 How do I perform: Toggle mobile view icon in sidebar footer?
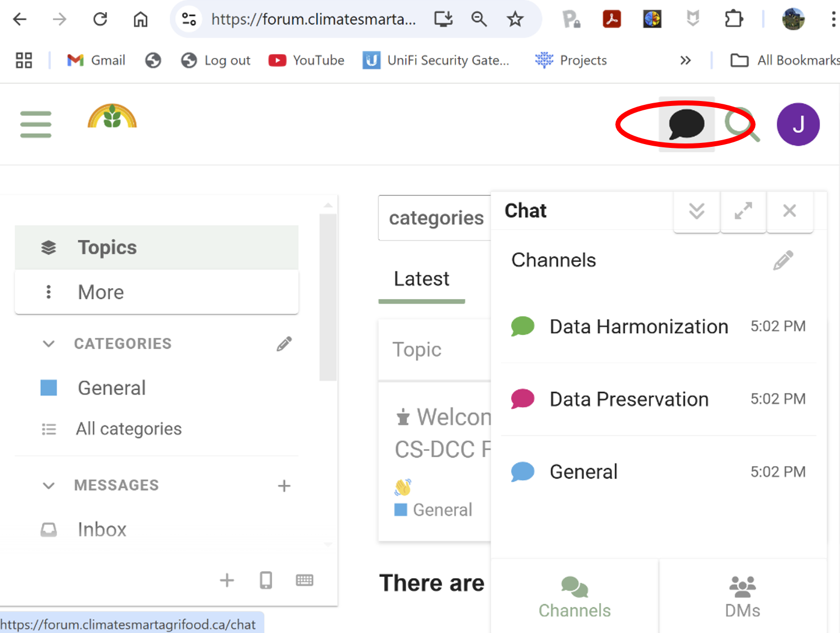(266, 580)
